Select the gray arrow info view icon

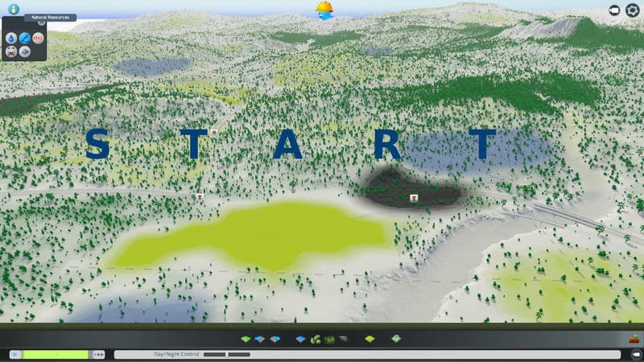coord(24,51)
